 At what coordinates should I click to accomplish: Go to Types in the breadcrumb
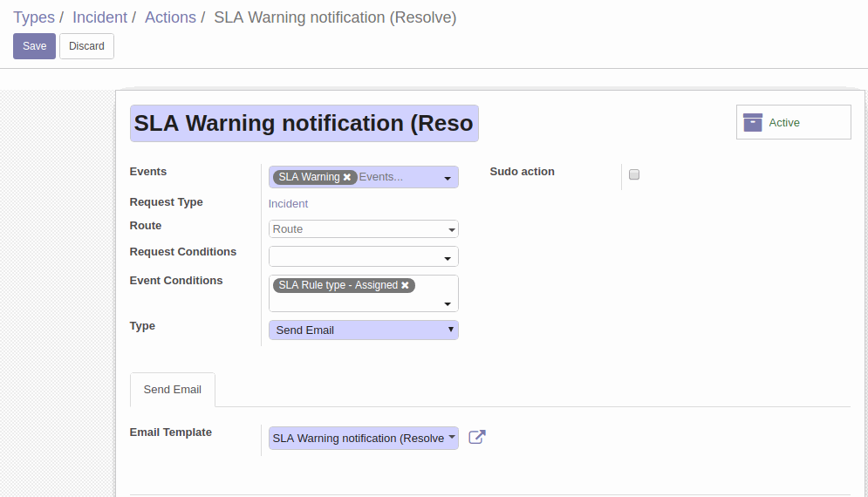click(x=34, y=17)
